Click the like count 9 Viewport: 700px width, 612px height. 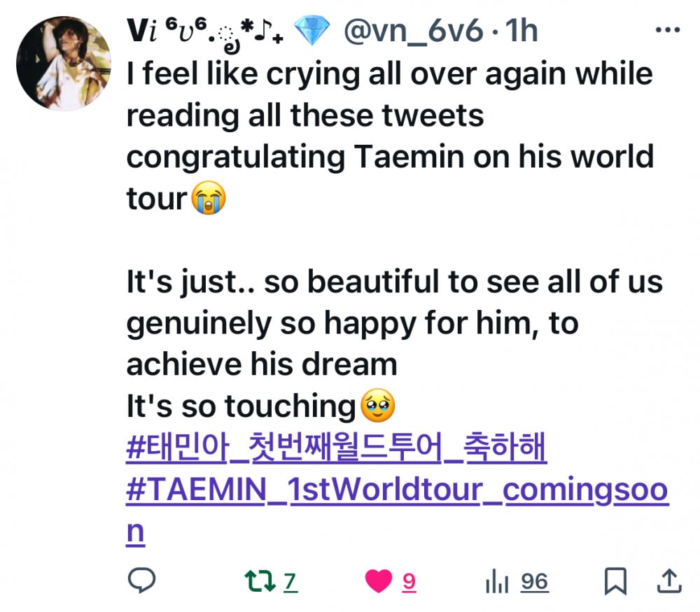pos(409,582)
